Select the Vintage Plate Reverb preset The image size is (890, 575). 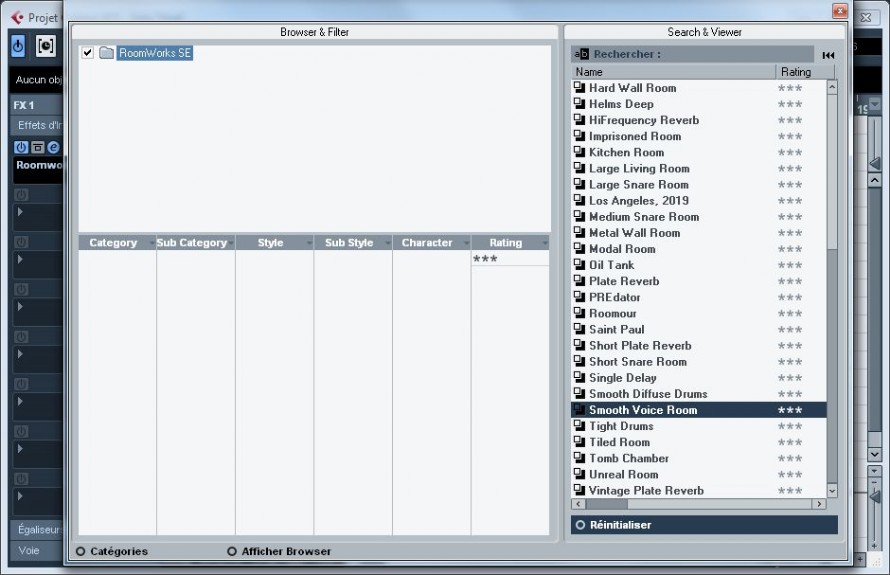(646, 490)
